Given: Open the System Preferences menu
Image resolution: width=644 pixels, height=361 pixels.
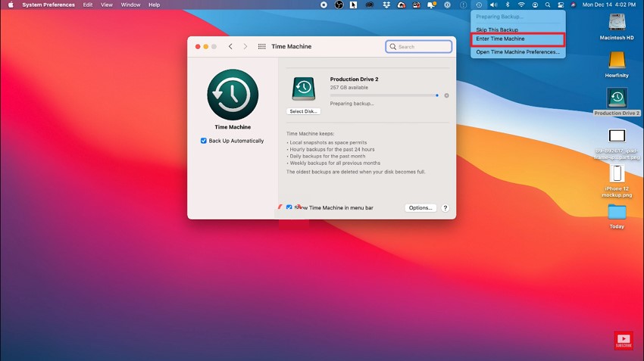Looking at the screenshot, I should (48, 5).
